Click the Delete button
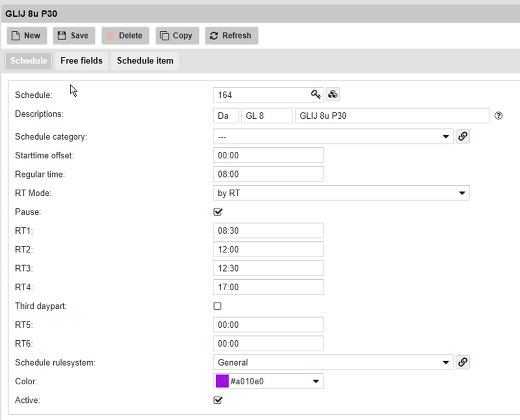The height and width of the screenshot is (420, 520). coord(125,36)
